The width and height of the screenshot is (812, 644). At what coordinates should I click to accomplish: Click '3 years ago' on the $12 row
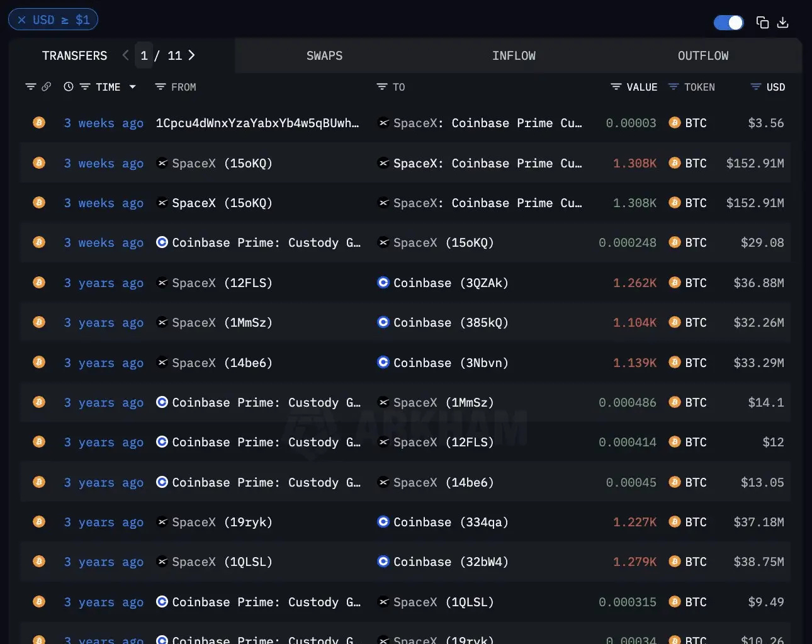[104, 443]
